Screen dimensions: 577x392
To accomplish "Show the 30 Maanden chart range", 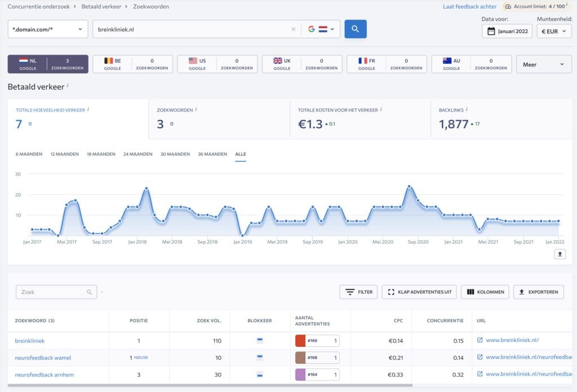I will [175, 154].
